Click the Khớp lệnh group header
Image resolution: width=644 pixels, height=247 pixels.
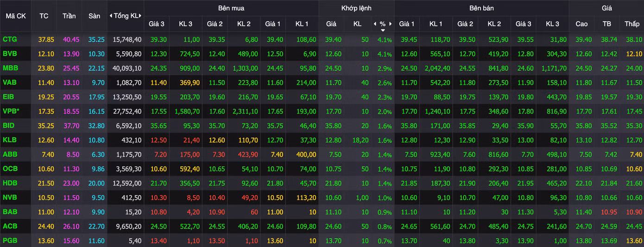(x=356, y=8)
